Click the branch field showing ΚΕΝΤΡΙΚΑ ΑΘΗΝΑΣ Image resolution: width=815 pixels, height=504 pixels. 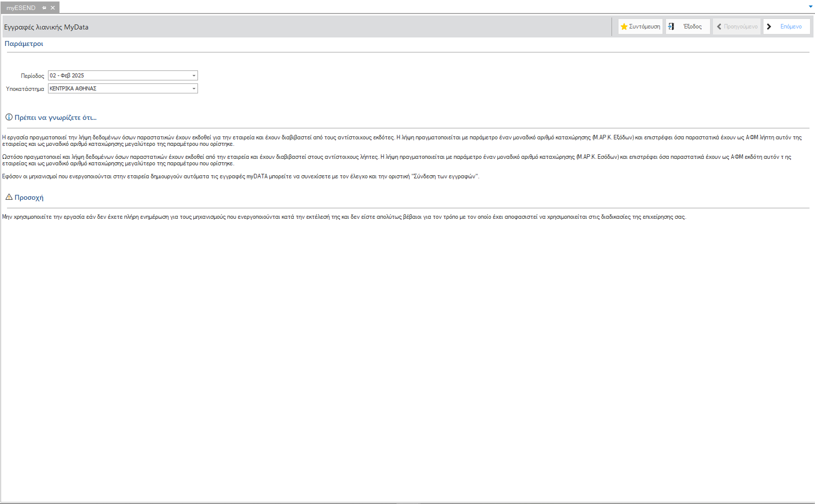123,88
